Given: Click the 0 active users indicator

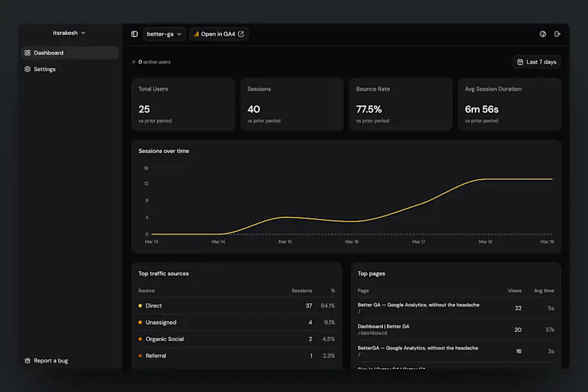Looking at the screenshot, I should [x=152, y=62].
